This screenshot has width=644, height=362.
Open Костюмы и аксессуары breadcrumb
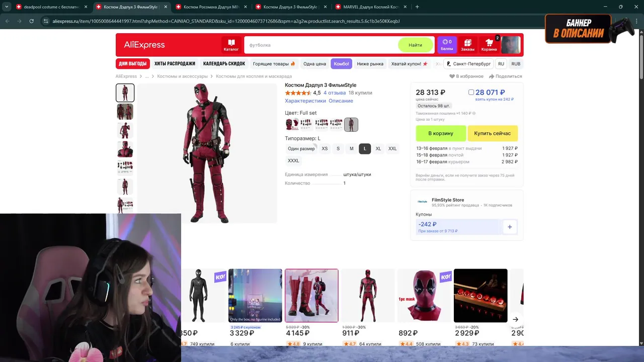[x=182, y=76]
